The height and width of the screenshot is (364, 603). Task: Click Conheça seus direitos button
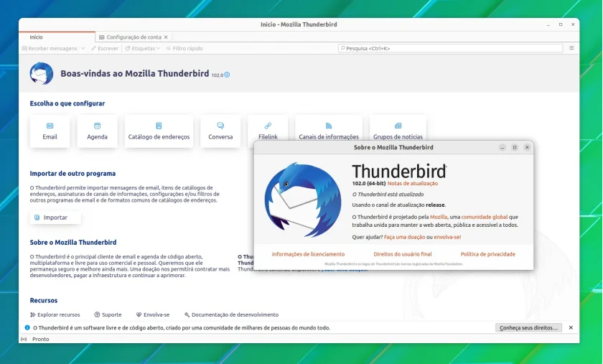pos(528,328)
